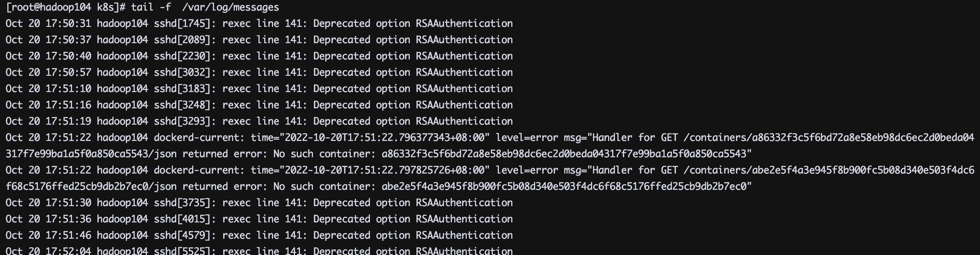
Task: Click the 17:51:46 timestamp
Action: [x=68, y=235]
